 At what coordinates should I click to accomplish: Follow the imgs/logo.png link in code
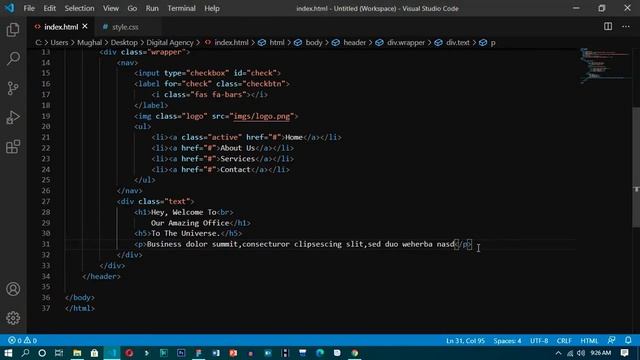(x=262, y=116)
